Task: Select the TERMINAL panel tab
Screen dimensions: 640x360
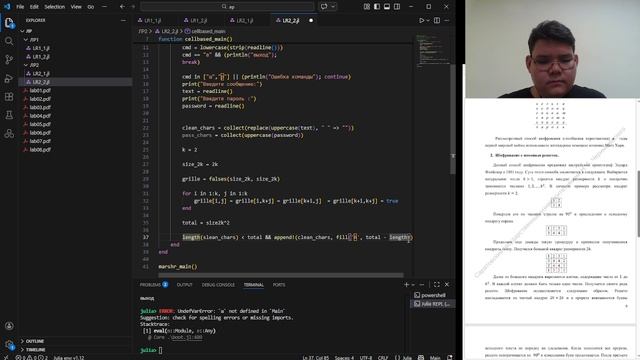Action: click(x=253, y=284)
